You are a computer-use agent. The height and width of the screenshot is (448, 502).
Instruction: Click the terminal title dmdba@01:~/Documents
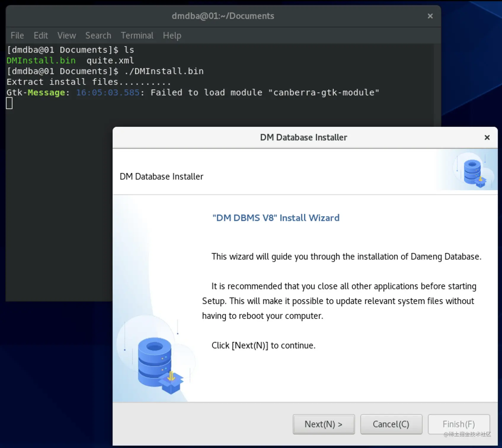click(x=223, y=16)
